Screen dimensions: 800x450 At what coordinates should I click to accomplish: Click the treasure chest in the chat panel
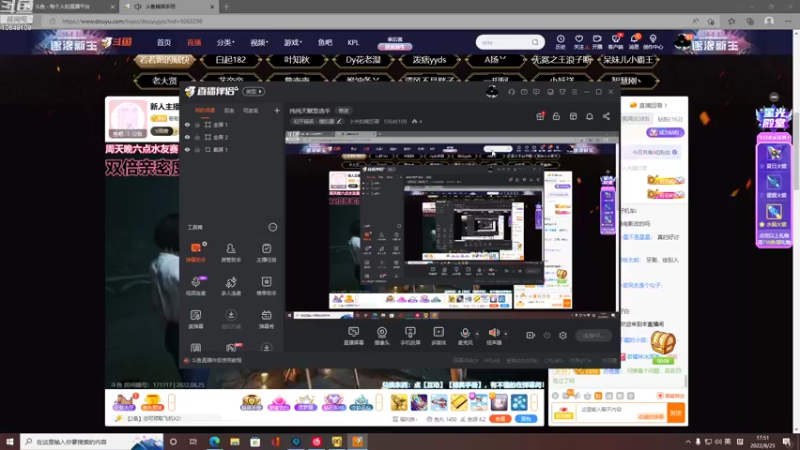pyautogui.click(x=663, y=342)
